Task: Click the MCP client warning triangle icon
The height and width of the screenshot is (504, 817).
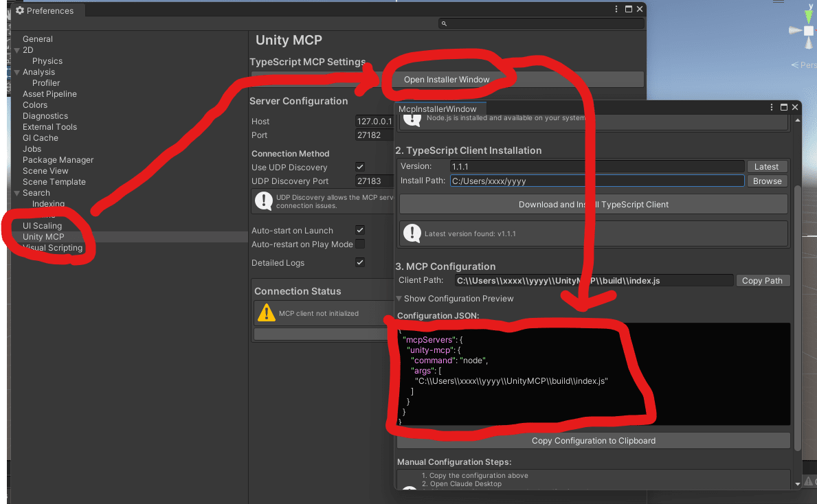Action: point(266,313)
